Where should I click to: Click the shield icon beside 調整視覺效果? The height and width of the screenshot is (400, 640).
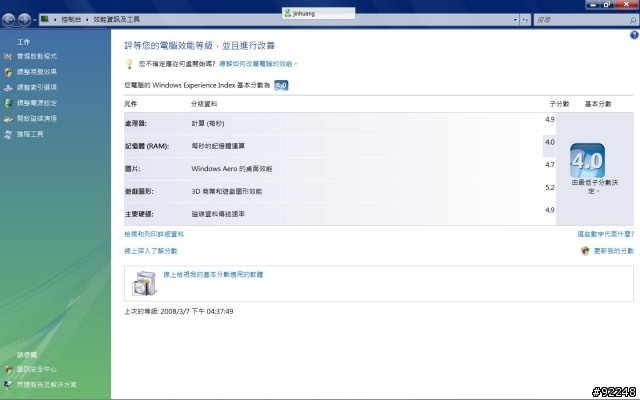tap(8, 72)
